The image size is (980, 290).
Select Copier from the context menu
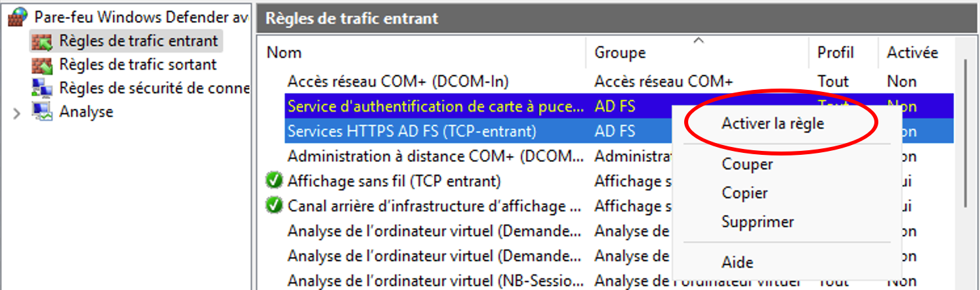(745, 193)
